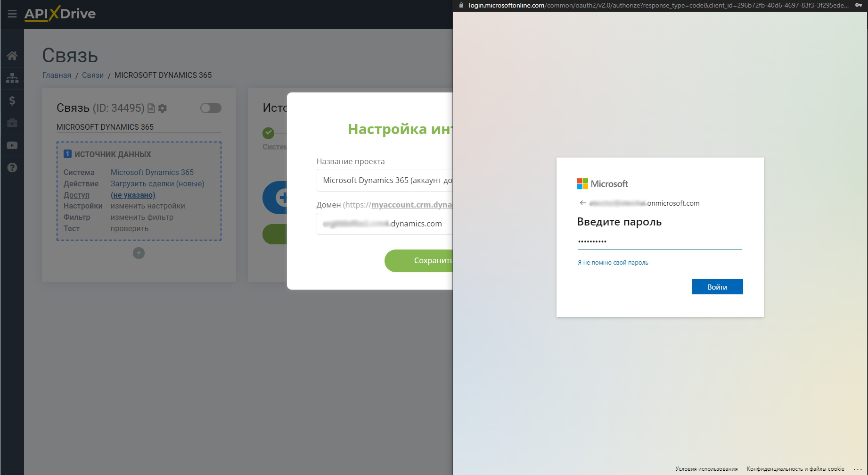Click проверить test link
Image resolution: width=868 pixels, height=475 pixels.
(130, 228)
